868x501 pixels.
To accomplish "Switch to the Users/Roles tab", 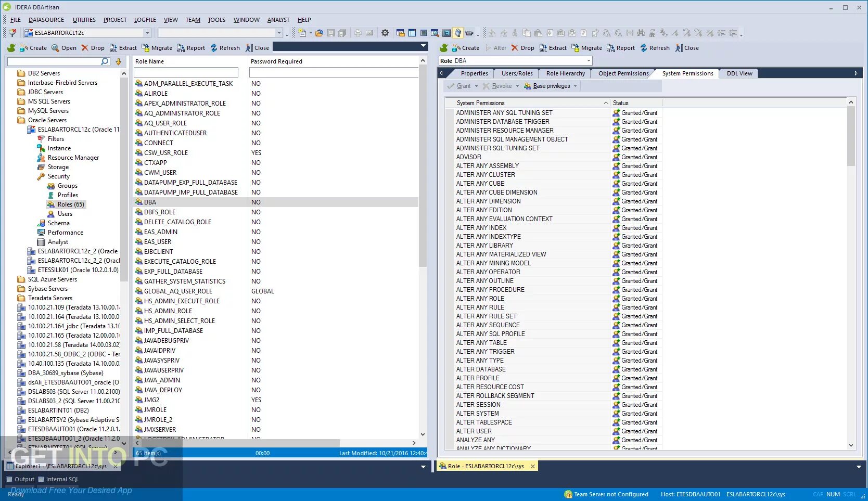I will pos(517,73).
